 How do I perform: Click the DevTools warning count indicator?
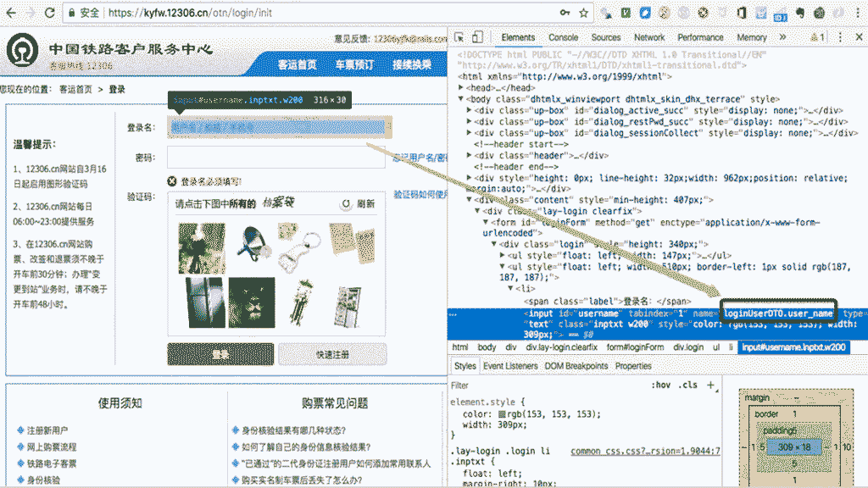818,37
